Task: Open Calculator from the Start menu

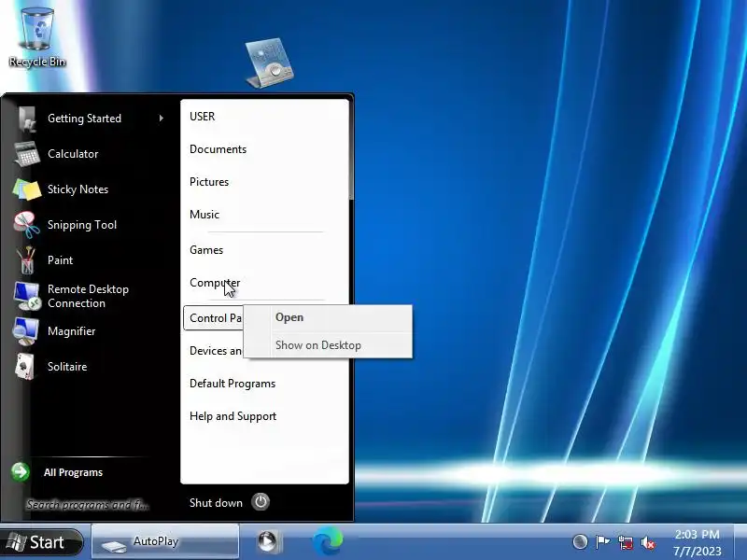Action: pyautogui.click(x=73, y=154)
